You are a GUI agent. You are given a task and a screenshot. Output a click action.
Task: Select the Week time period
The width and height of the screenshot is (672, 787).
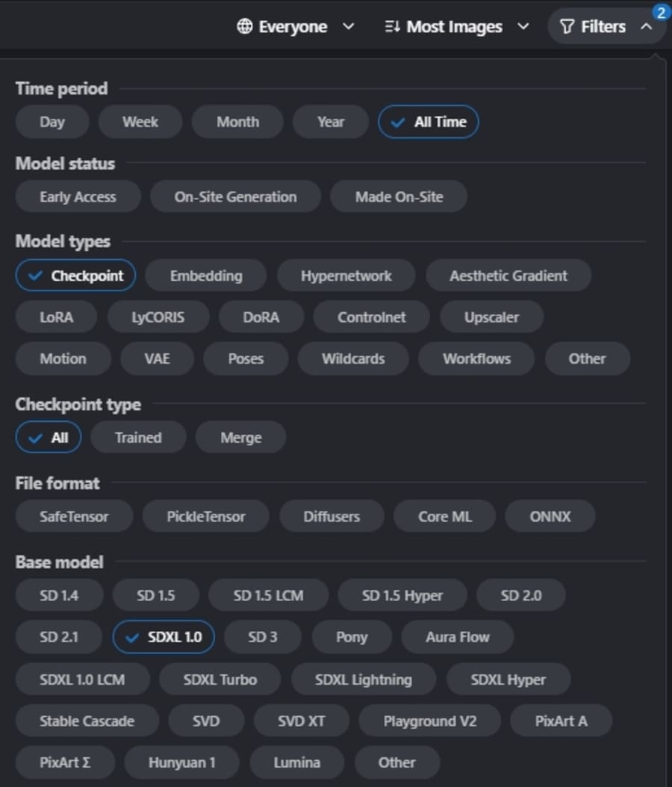tap(140, 122)
